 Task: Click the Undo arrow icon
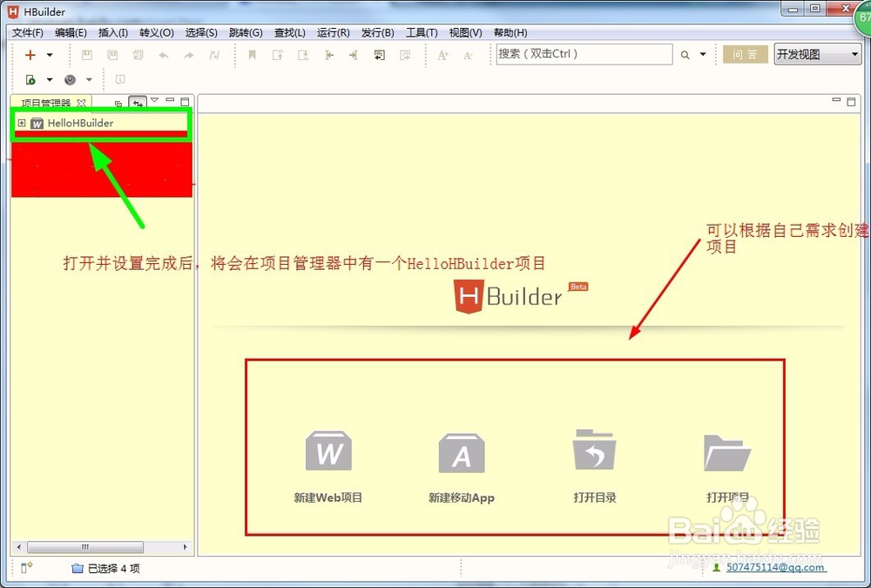[x=162, y=54]
